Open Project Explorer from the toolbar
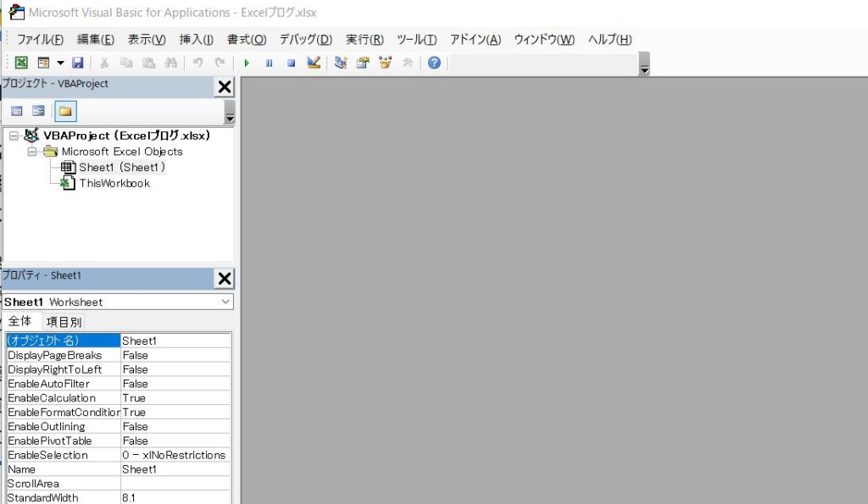The image size is (868, 504). pos(341,63)
